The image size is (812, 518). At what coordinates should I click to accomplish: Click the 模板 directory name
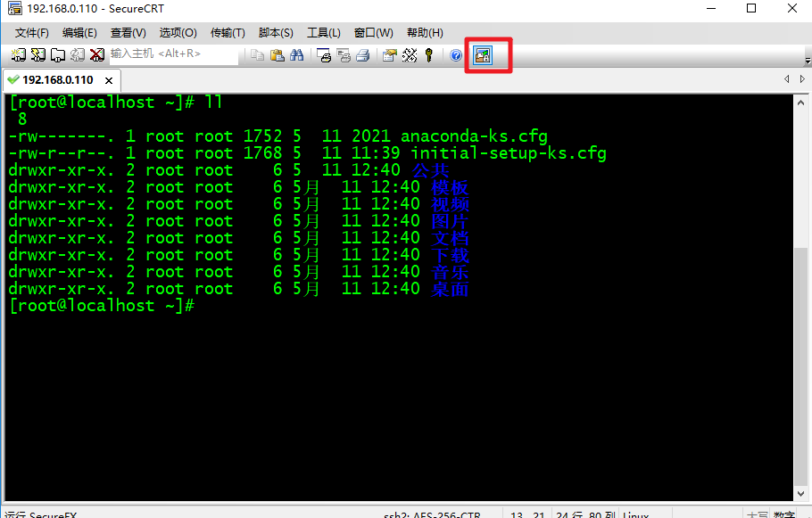pos(450,187)
